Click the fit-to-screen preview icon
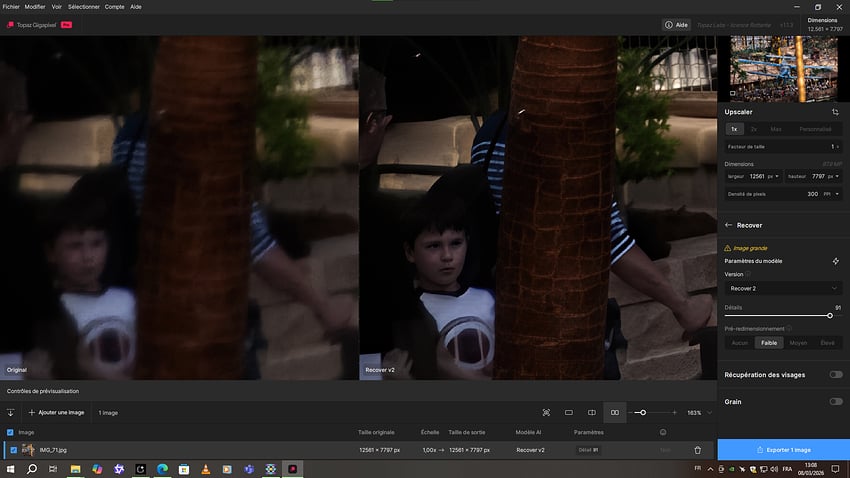850x478 pixels. [546, 412]
